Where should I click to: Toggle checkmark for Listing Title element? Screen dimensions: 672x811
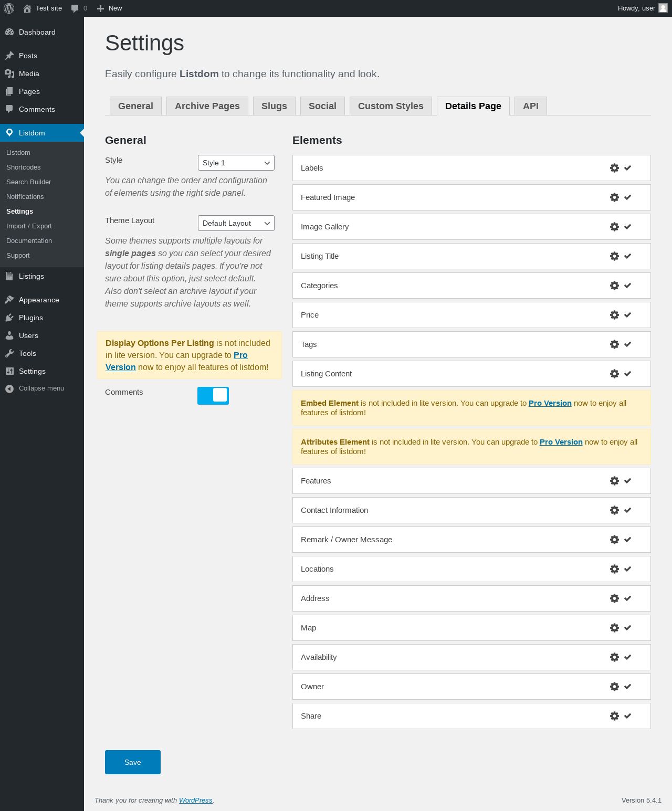tap(628, 256)
